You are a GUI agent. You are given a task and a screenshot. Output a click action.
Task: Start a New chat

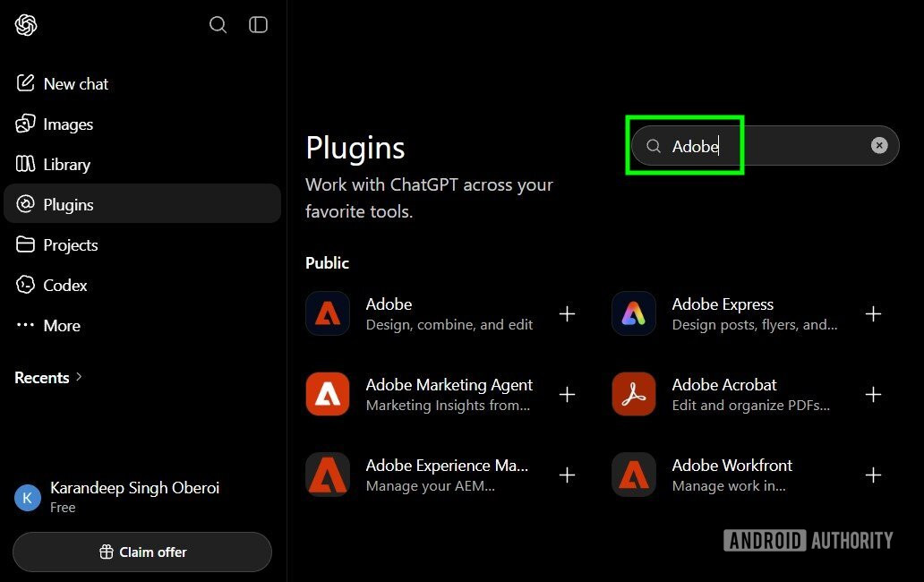142,83
